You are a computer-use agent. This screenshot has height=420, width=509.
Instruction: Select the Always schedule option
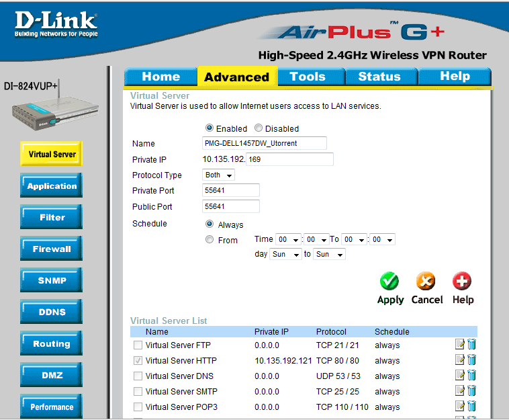coord(210,224)
